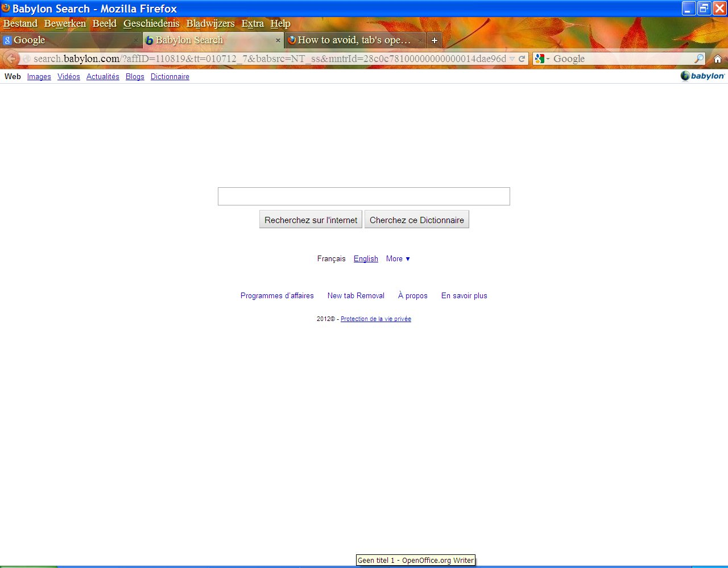Click the 'Recherchez sur l'internet' button

pos(311,220)
